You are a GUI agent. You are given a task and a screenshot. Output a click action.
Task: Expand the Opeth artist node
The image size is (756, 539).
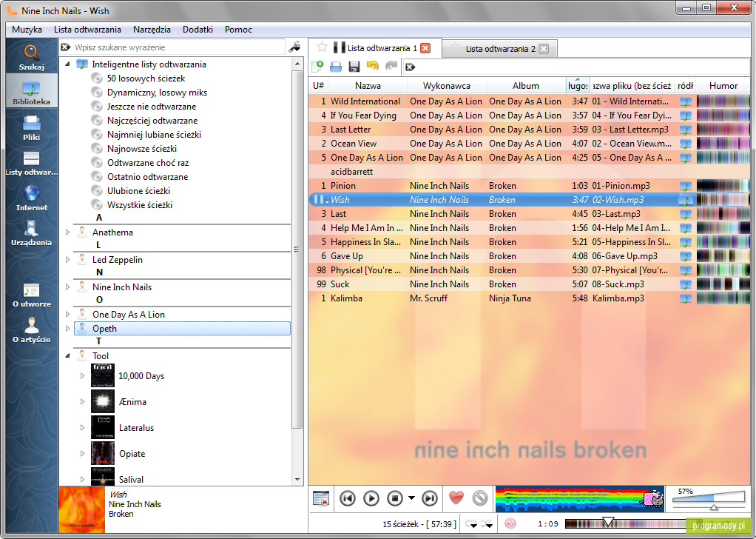(x=67, y=329)
